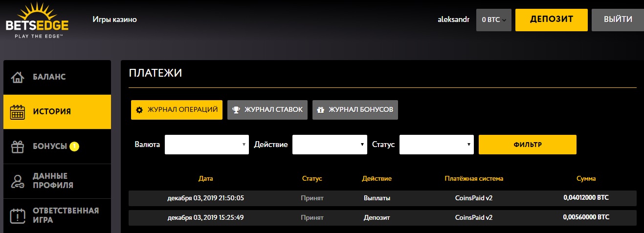The image size is (644, 233).
Task: Click the Принят status in Депозит row
Action: pyautogui.click(x=312, y=217)
